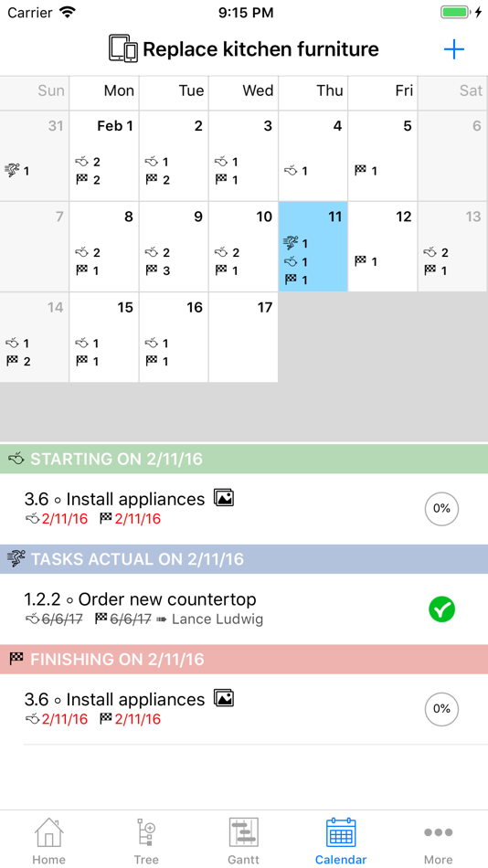Tap the finish flag count on day 9

pyautogui.click(x=166, y=270)
